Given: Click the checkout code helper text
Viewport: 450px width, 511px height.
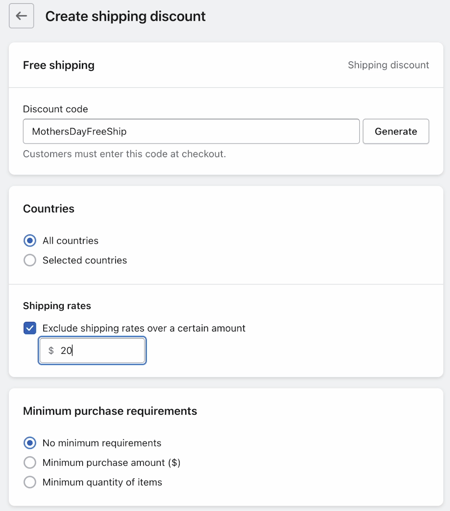Looking at the screenshot, I should [x=124, y=154].
